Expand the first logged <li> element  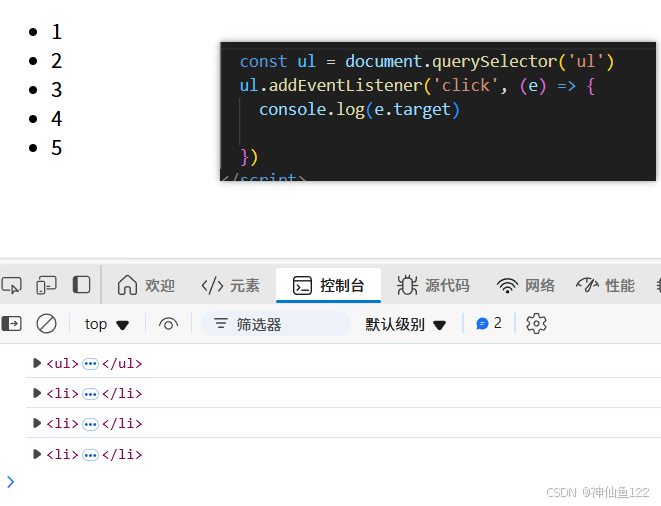37,393
